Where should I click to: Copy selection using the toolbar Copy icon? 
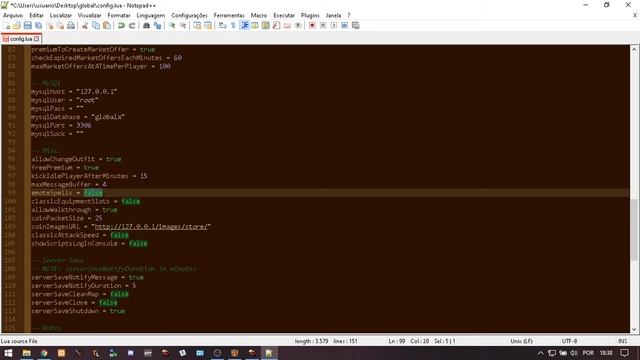(96, 25)
